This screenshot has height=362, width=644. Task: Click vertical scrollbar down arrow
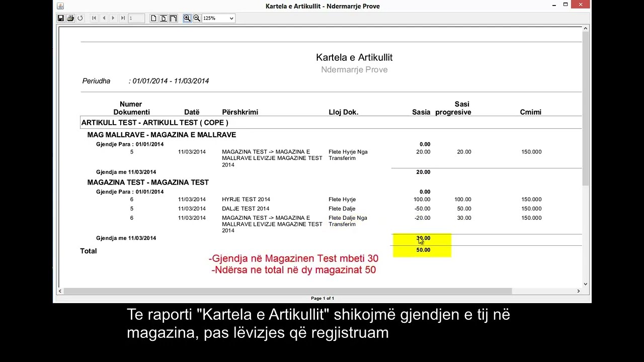[586, 284]
